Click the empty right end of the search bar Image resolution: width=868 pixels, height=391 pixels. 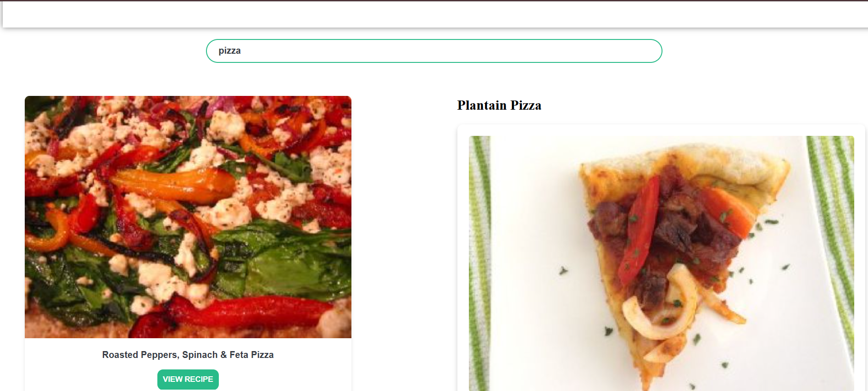tap(596, 51)
